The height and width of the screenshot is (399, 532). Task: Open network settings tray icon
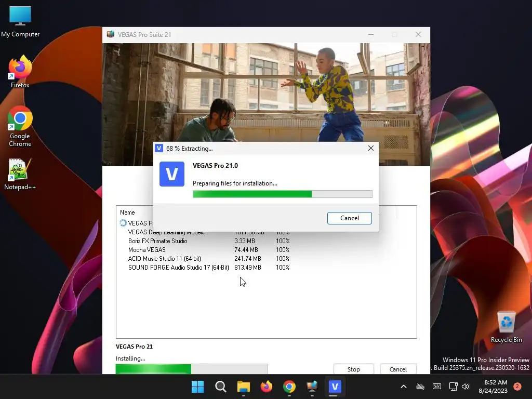tap(453, 387)
